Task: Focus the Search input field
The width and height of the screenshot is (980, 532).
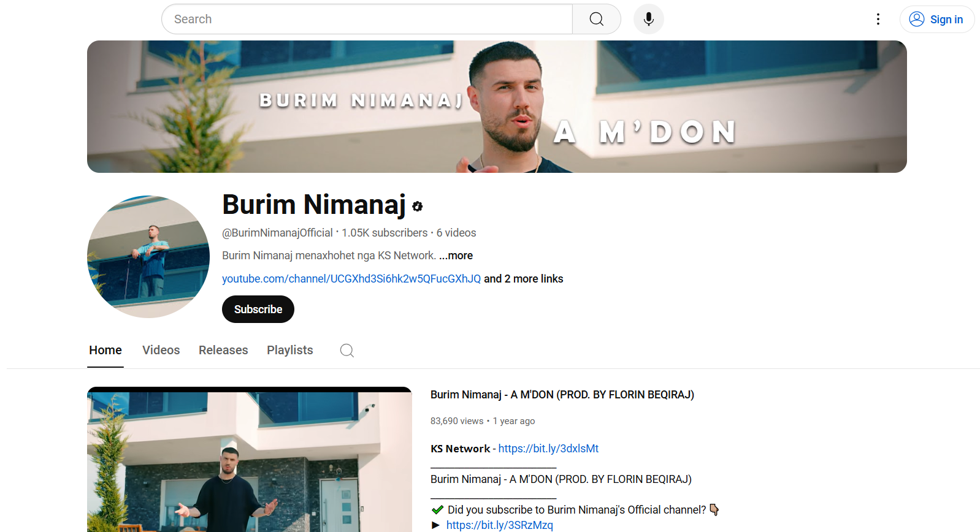Action: [367, 19]
